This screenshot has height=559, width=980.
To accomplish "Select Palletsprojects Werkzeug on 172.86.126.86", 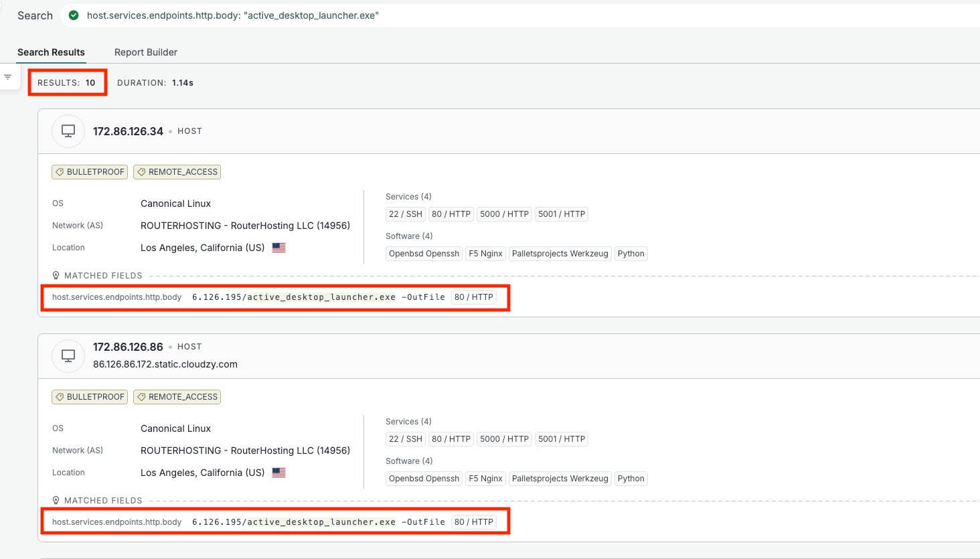I will point(560,479).
